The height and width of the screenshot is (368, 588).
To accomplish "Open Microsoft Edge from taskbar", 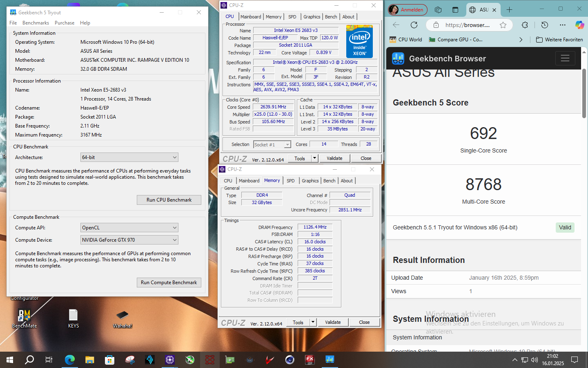I will coord(70,360).
